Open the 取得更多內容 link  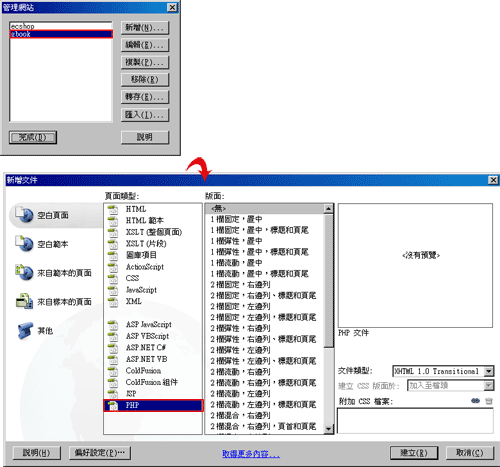pyautogui.click(x=251, y=454)
